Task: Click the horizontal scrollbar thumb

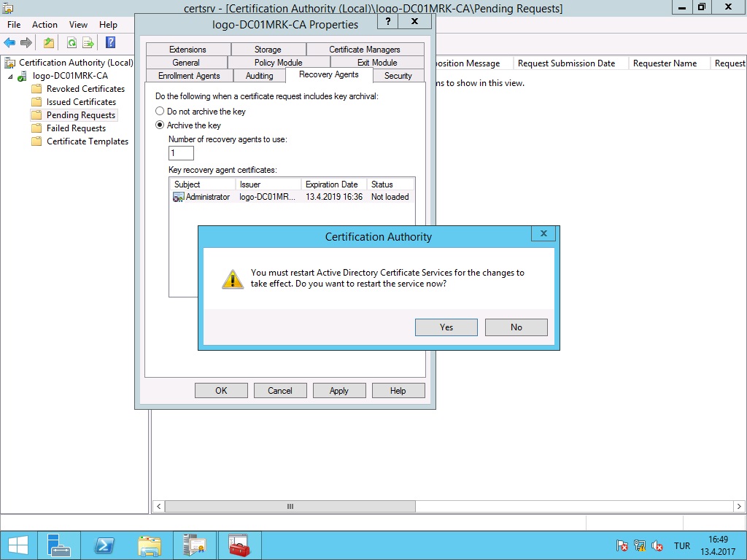Action: [x=290, y=506]
